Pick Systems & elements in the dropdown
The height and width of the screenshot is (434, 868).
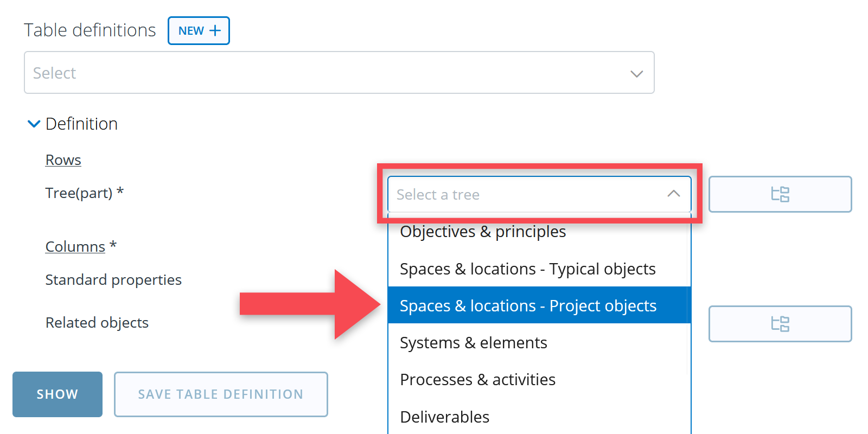473,343
